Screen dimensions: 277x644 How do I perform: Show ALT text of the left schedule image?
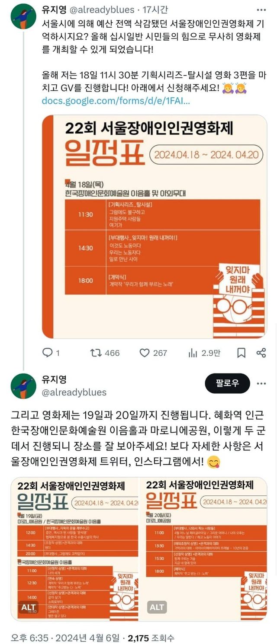(28, 607)
